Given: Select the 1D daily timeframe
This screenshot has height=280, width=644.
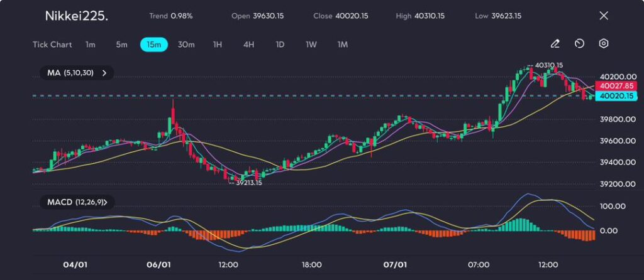Looking at the screenshot, I should pyautogui.click(x=280, y=45).
